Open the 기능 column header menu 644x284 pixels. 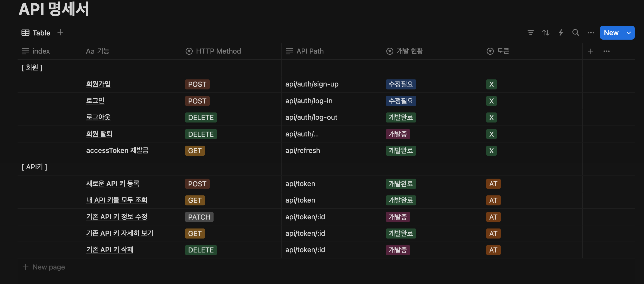(x=132, y=51)
